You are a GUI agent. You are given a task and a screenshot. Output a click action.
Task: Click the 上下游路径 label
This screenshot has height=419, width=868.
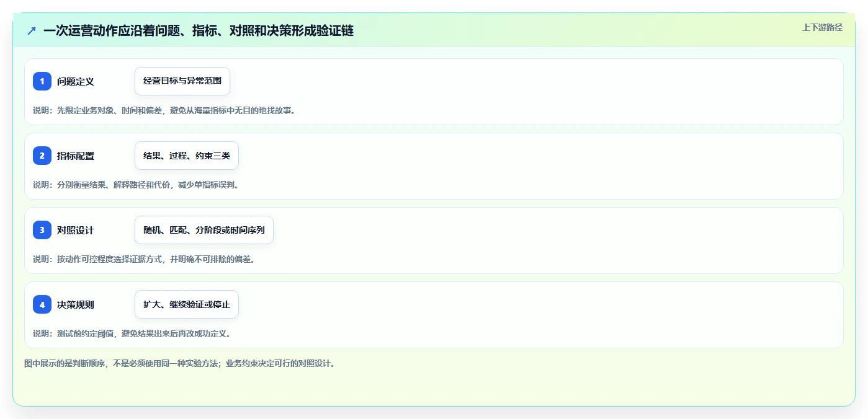pyautogui.click(x=822, y=27)
